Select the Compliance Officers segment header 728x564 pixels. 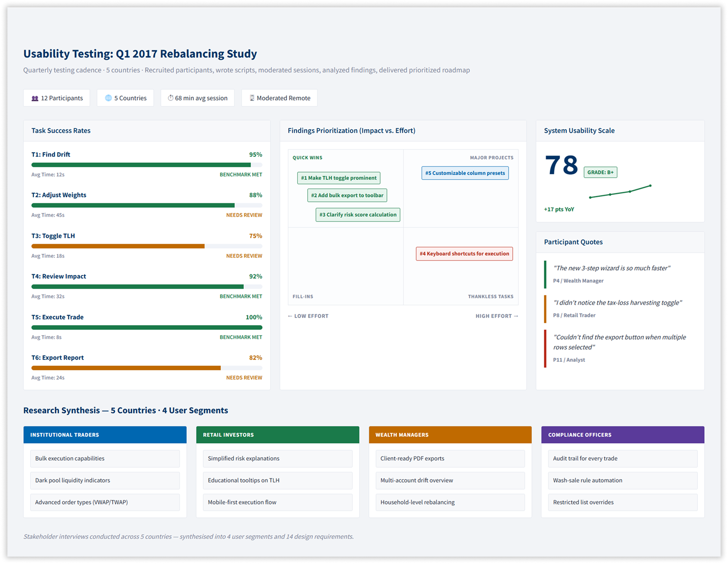click(x=623, y=435)
